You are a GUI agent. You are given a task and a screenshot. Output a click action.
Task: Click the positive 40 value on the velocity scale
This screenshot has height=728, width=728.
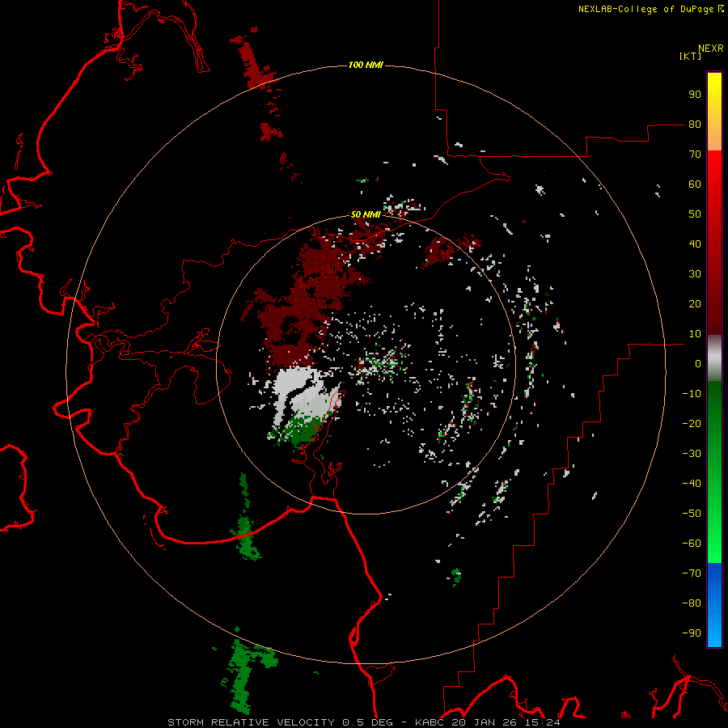695,244
